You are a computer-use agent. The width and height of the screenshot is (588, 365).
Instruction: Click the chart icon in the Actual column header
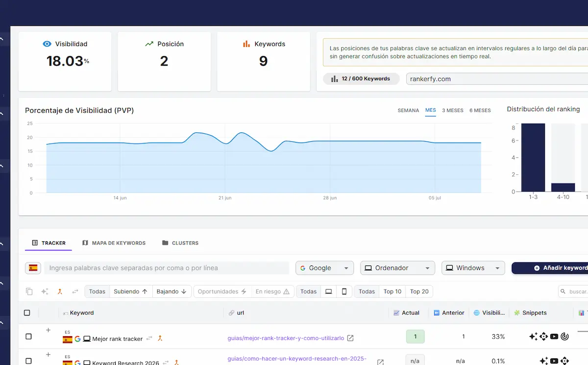click(396, 313)
